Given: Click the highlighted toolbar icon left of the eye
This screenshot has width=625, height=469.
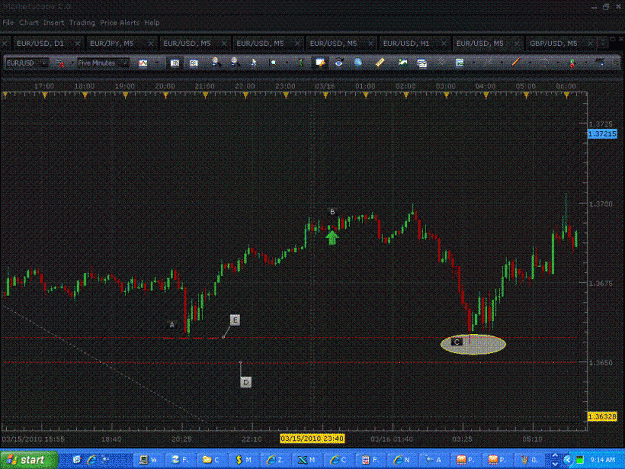Looking at the screenshot, I should [x=320, y=63].
